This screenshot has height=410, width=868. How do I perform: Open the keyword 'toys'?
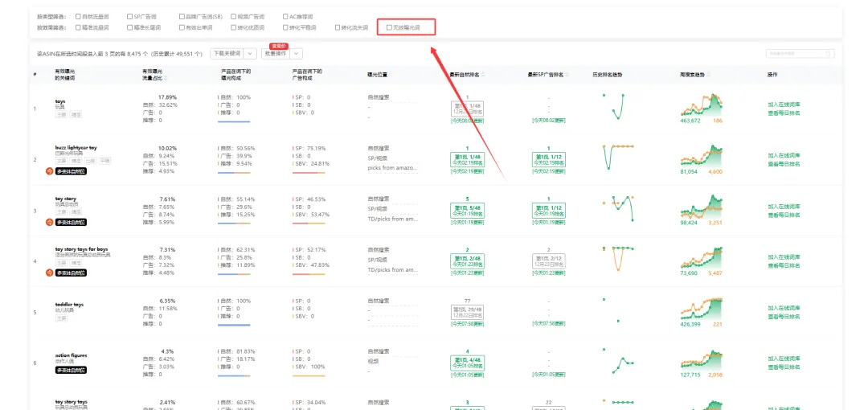point(60,101)
